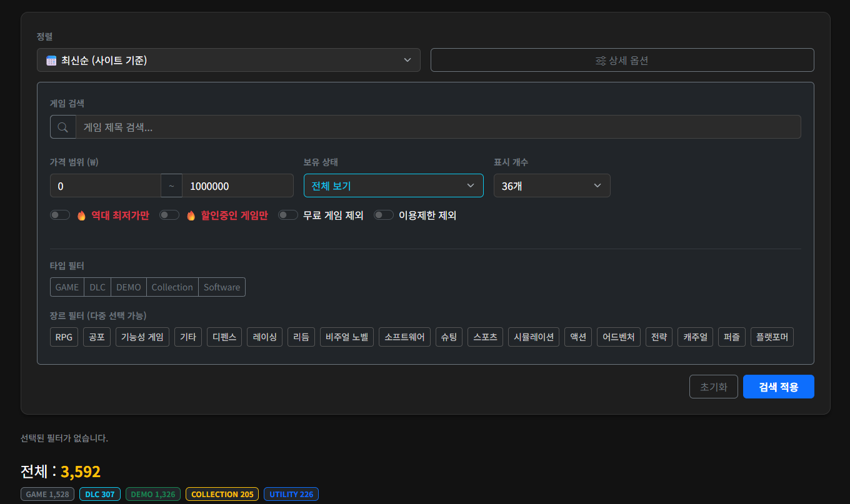The height and width of the screenshot is (504, 850).
Task: Enable the 할인중인 게임만 switch
Action: pos(169,215)
